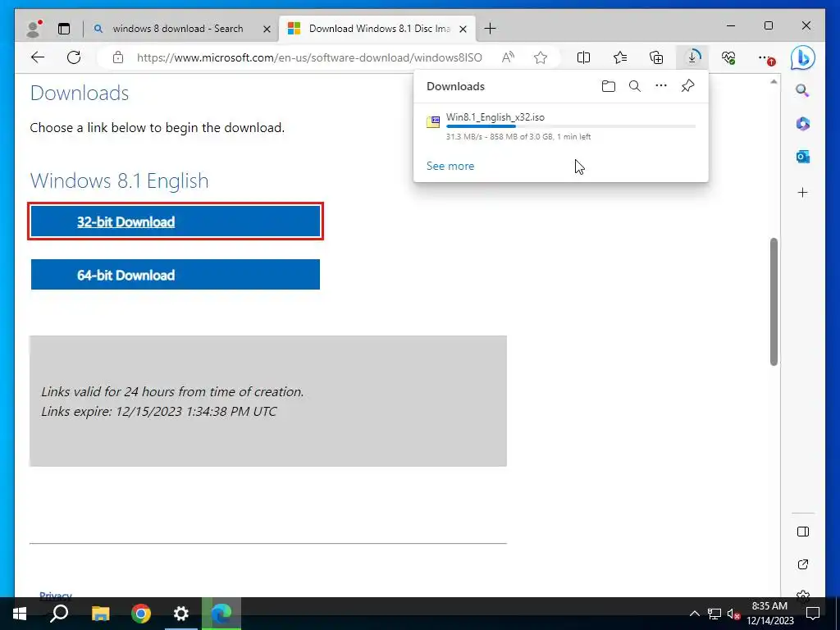Click the muted volume tray icon

(733, 614)
